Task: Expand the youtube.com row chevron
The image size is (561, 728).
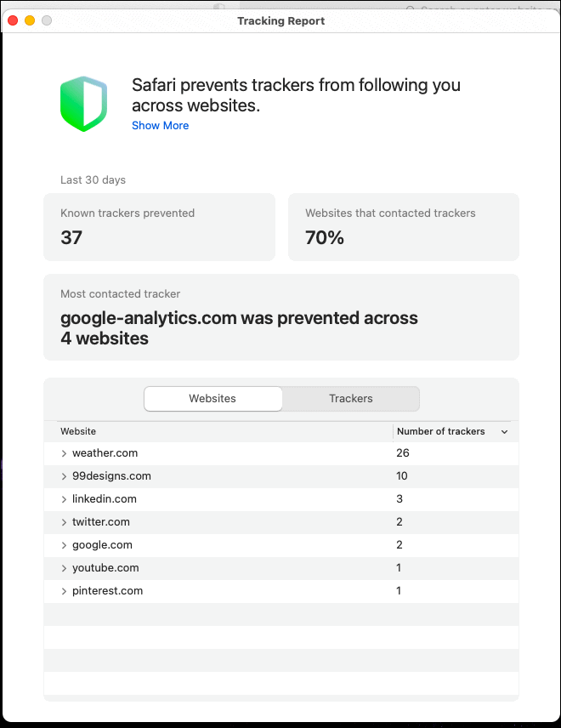Action: tap(64, 568)
